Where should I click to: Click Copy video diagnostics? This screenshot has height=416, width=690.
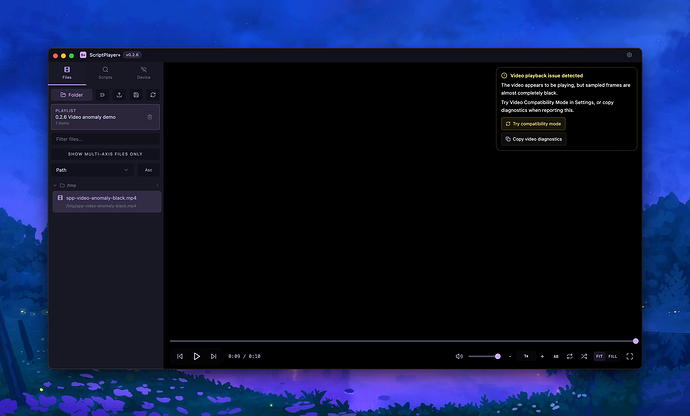[533, 139]
